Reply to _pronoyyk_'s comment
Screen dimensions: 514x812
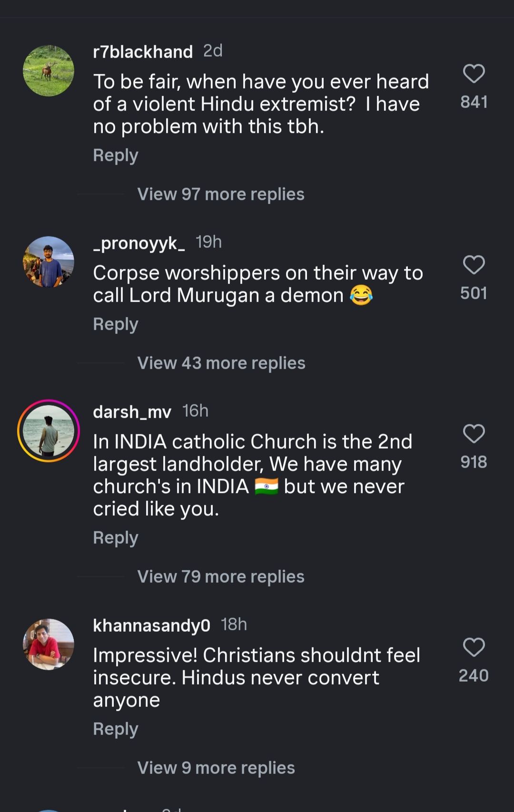tap(116, 324)
